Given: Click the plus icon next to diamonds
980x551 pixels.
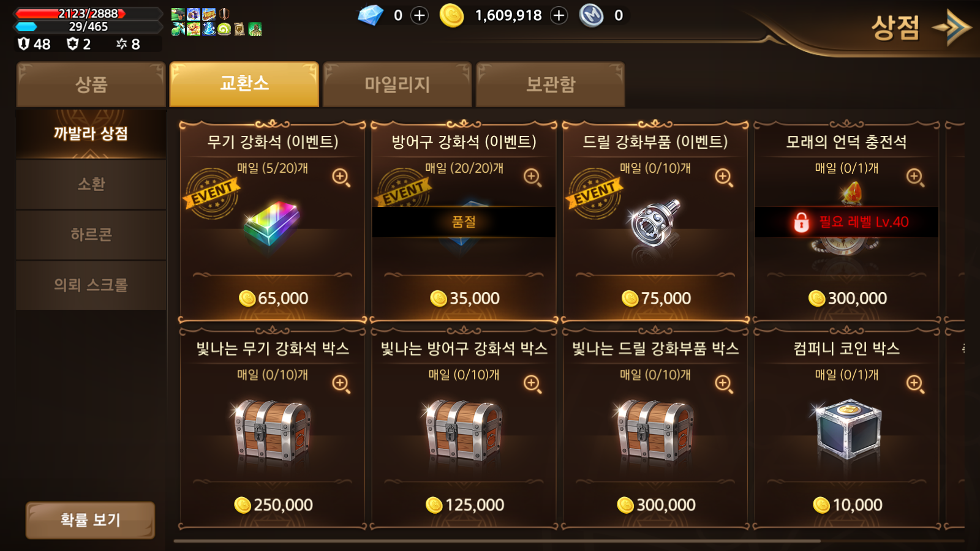Looking at the screenshot, I should click(x=420, y=15).
